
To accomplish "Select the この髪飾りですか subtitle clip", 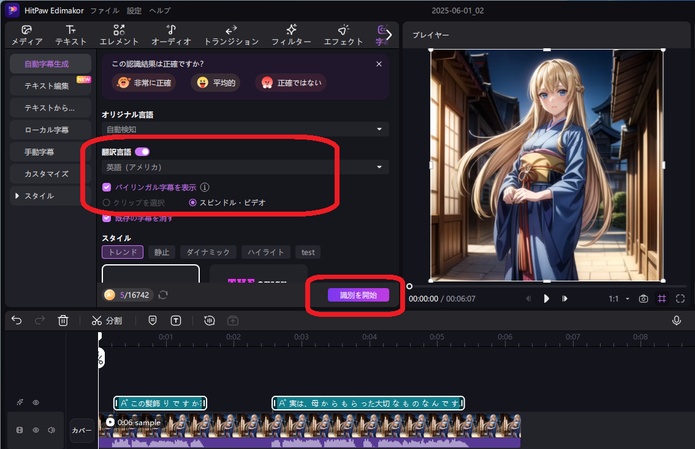I will point(160,403).
